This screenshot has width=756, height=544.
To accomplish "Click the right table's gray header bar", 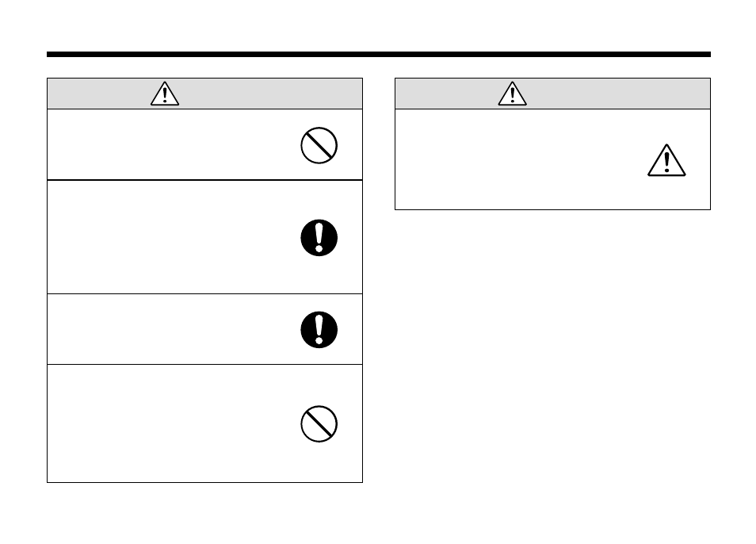I will click(x=552, y=94).
